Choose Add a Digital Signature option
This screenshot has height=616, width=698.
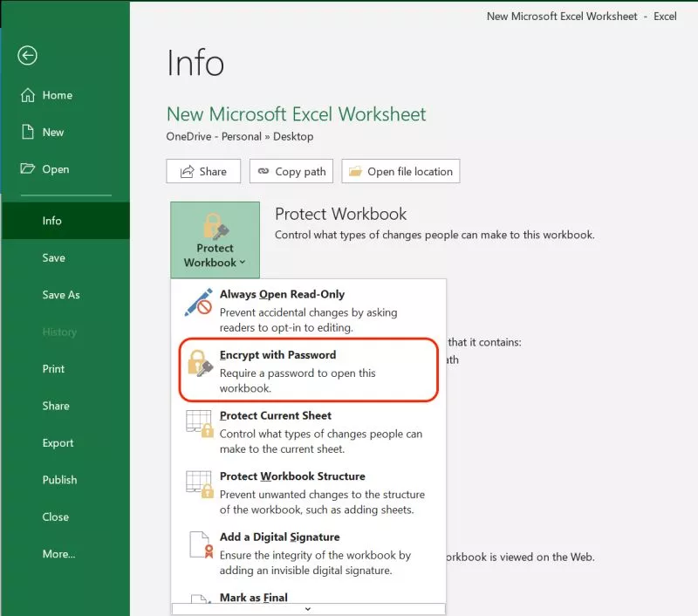click(x=308, y=553)
